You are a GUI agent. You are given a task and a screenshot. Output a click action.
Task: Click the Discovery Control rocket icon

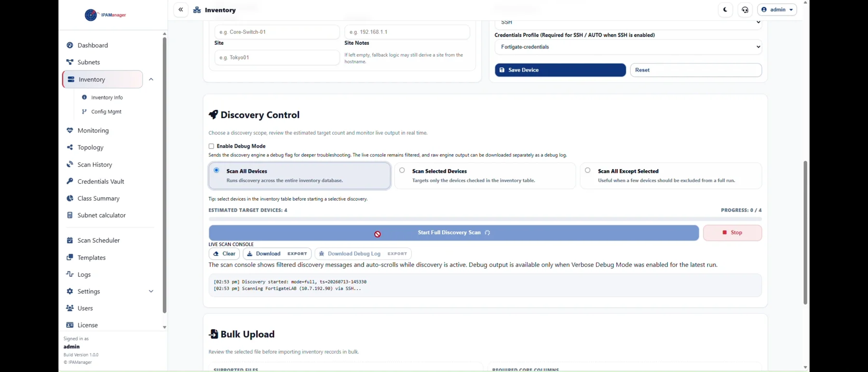pos(213,115)
